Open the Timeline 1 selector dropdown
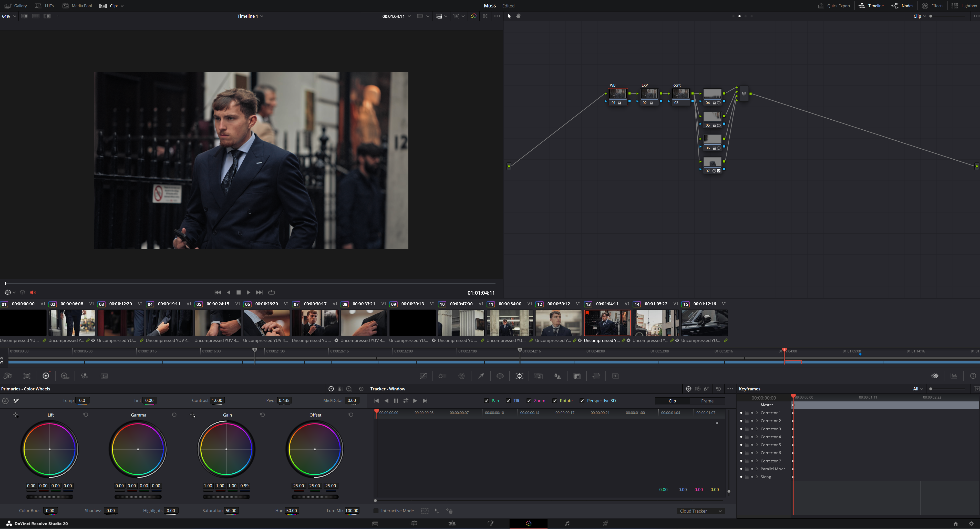Image resolution: width=980 pixels, height=529 pixels. tap(250, 16)
